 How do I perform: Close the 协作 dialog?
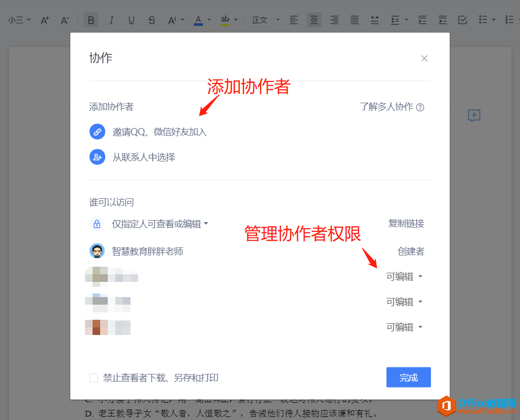click(x=424, y=58)
